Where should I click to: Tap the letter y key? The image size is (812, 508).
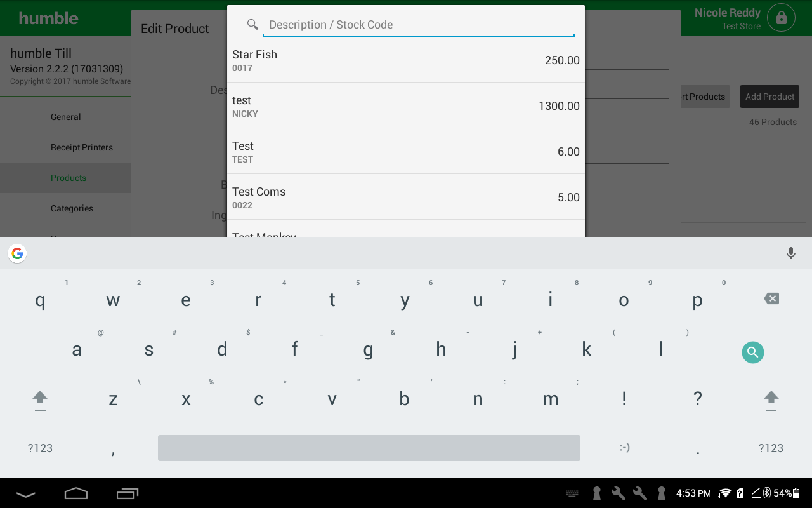pyautogui.click(x=405, y=300)
